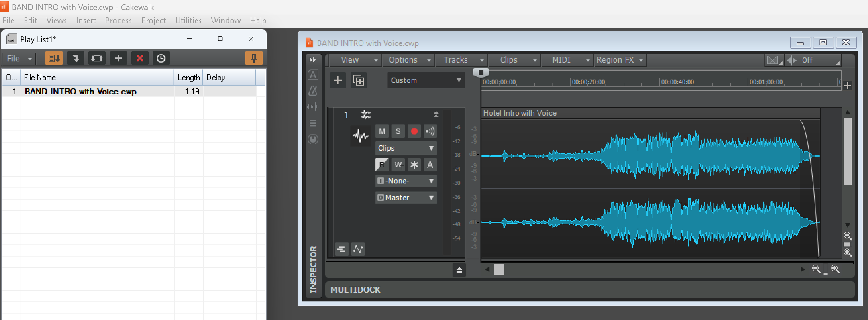Image resolution: width=868 pixels, height=320 pixels.
Task: Solo track 1 with the S button
Action: (398, 131)
